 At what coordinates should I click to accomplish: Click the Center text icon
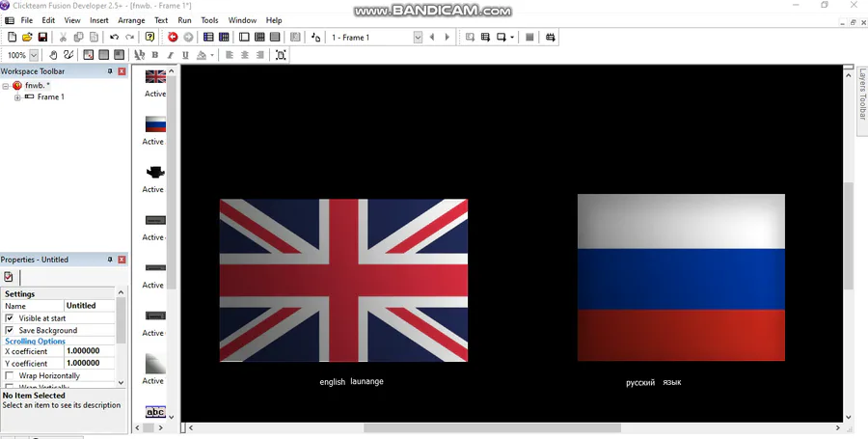coord(245,55)
